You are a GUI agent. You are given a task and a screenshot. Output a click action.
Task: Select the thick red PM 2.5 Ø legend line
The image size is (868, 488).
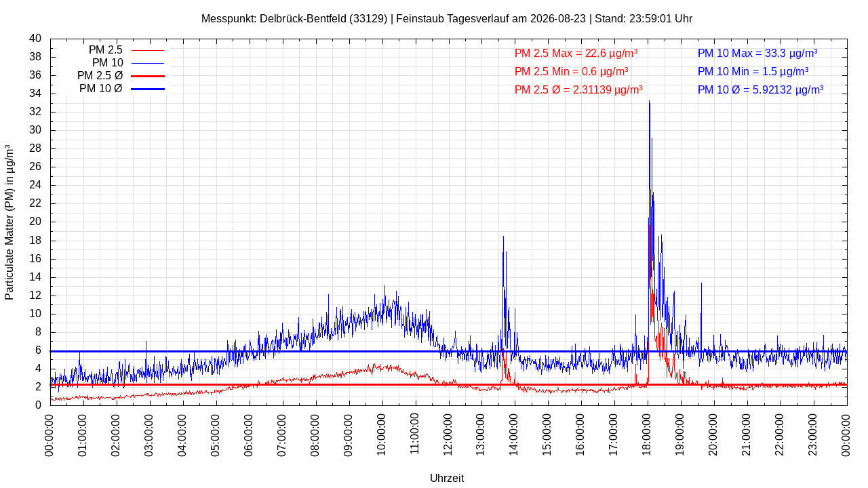coord(148,76)
